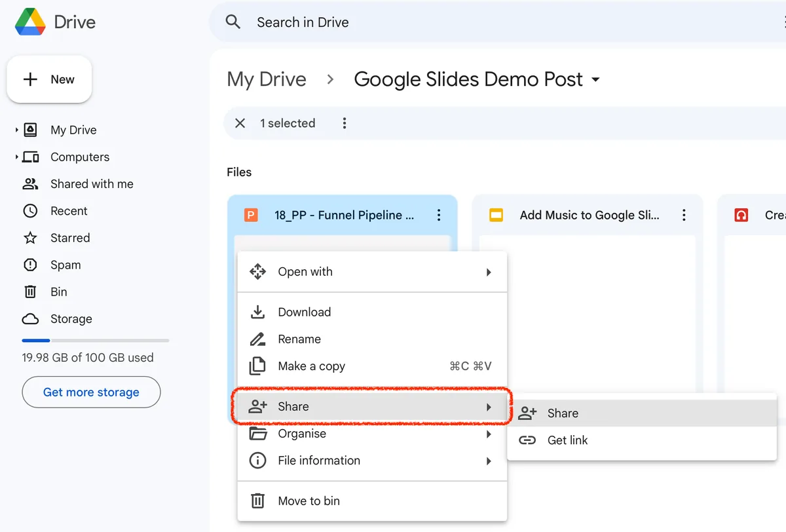The image size is (786, 532).
Task: Choose File information in context menu
Action: click(372, 461)
